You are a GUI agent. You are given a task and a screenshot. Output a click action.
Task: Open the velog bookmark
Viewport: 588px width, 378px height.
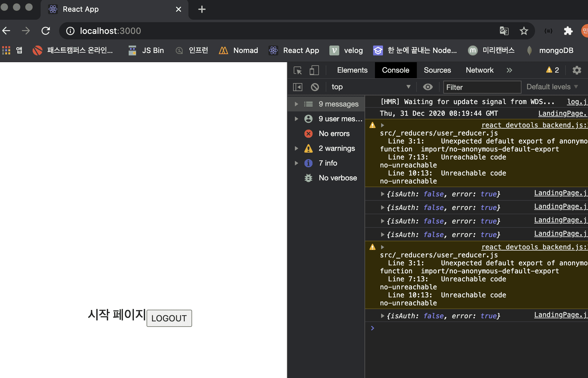tap(346, 50)
